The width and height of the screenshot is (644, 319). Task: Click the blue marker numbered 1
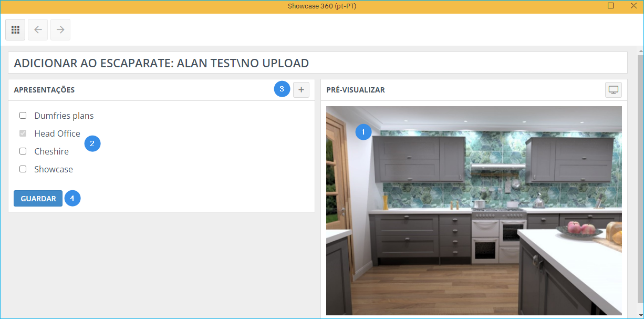tap(363, 132)
